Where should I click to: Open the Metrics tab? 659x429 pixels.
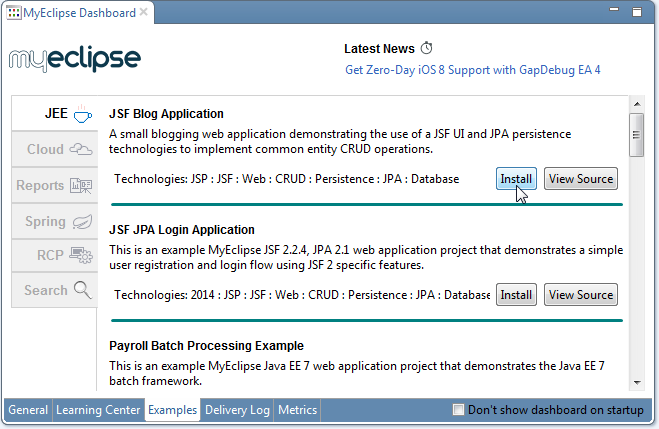(297, 410)
